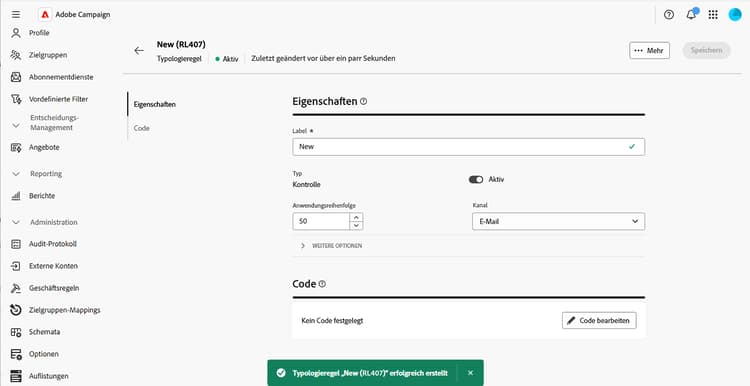The width and height of the screenshot is (750, 386).
Task: Click the Audit-Protokoll icon
Action: click(x=16, y=244)
